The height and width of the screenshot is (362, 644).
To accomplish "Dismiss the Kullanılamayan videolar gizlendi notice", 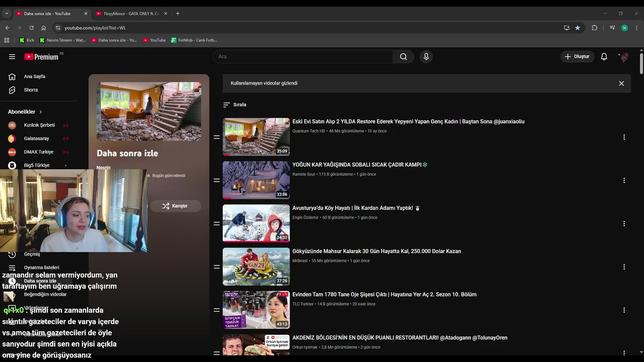I will [x=621, y=83].
